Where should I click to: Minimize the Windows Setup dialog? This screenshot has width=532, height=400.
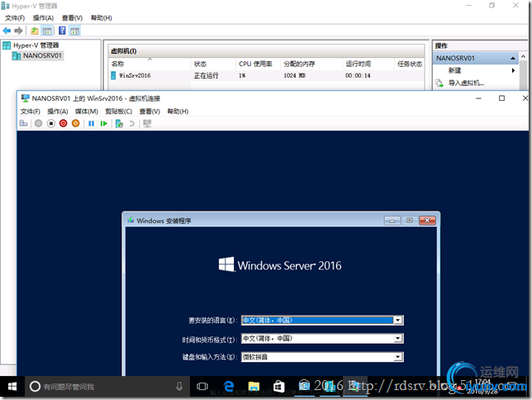(392, 221)
